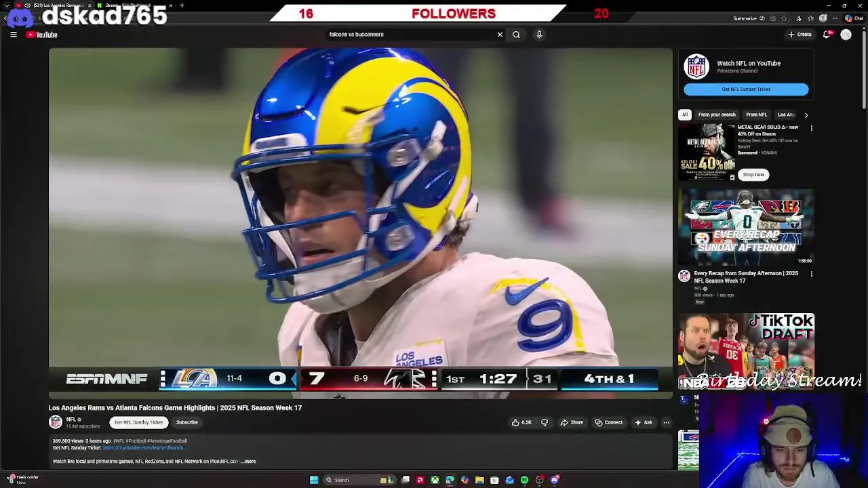
Task: Clear the search box with the X
Action: tap(500, 35)
